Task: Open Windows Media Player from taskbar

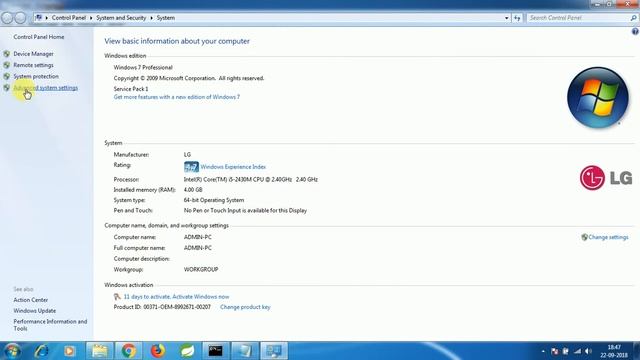Action: tap(69, 351)
